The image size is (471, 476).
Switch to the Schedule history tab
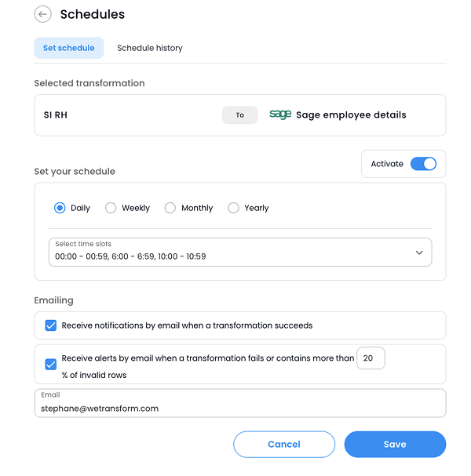150,48
